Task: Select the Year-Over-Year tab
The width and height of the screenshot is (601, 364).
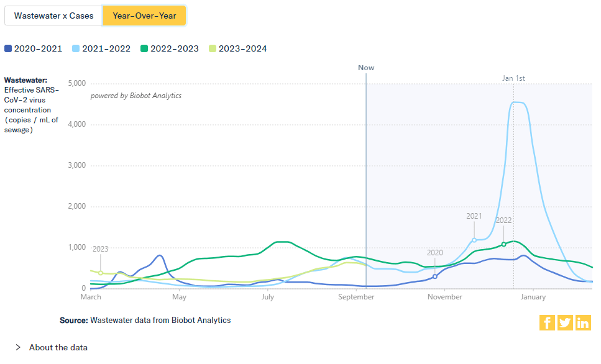Action: click(144, 16)
